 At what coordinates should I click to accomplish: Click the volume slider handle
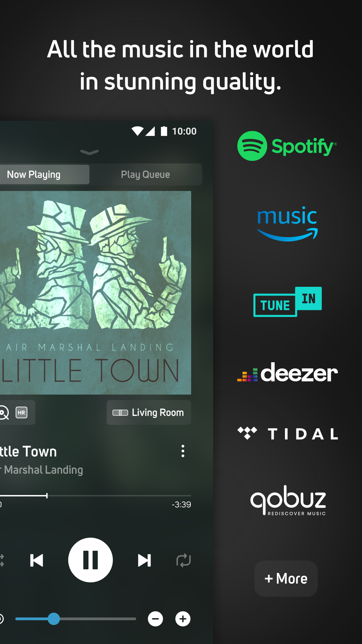click(x=54, y=619)
